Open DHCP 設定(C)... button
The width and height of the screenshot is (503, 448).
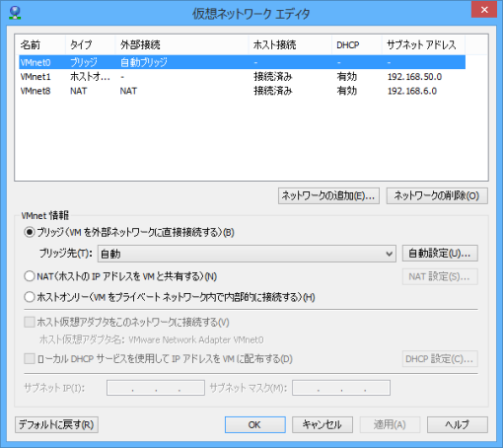coord(440,359)
